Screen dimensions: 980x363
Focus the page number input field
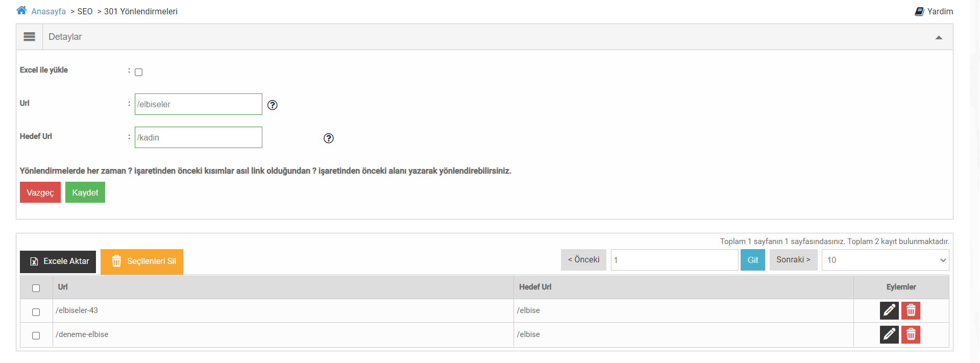point(674,260)
